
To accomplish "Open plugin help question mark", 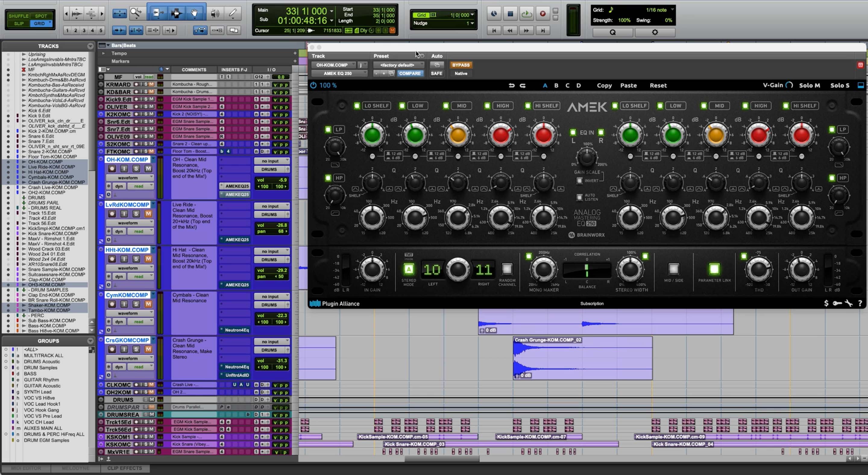I will tap(860, 304).
